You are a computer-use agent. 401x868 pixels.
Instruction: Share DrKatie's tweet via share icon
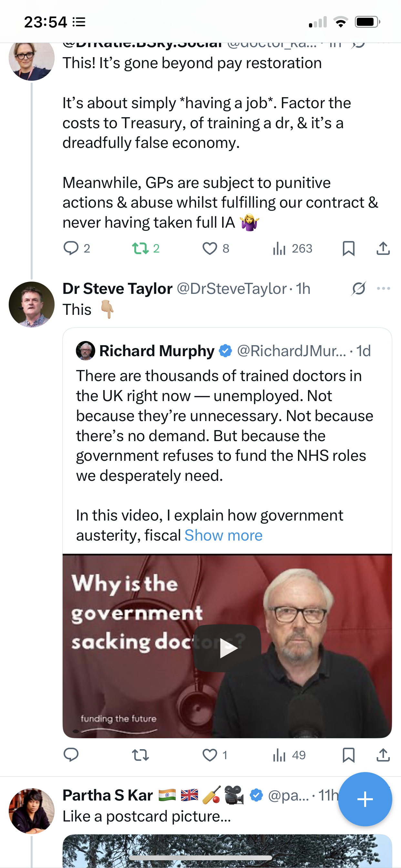[x=383, y=248]
